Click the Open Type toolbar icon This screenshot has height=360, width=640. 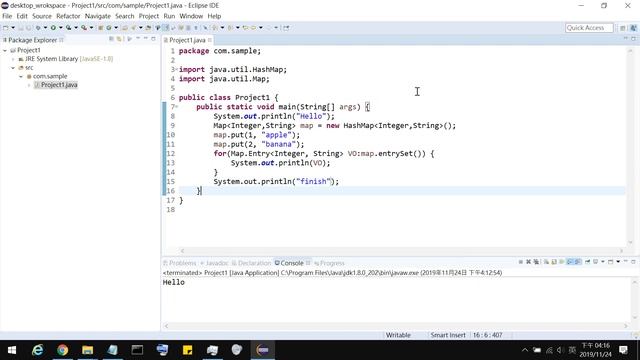[124, 28]
